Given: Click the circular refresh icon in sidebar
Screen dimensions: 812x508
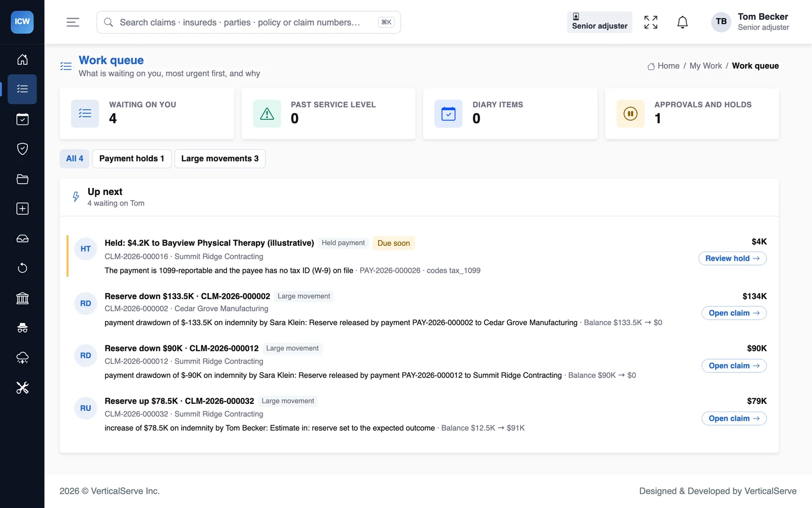Looking at the screenshot, I should click(x=22, y=268).
